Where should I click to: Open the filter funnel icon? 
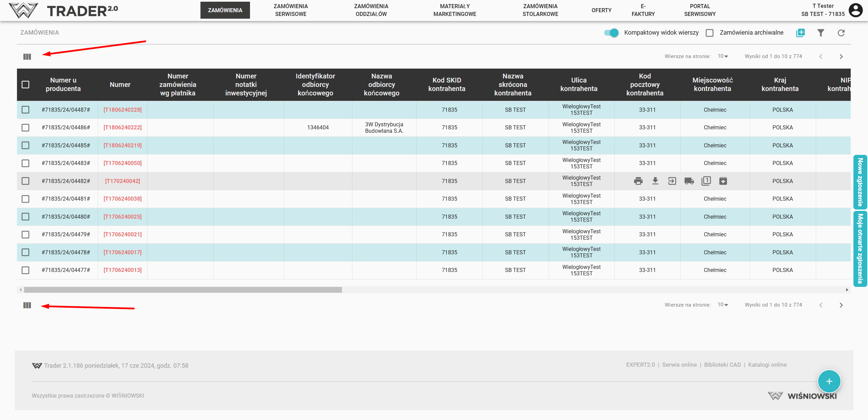point(821,33)
